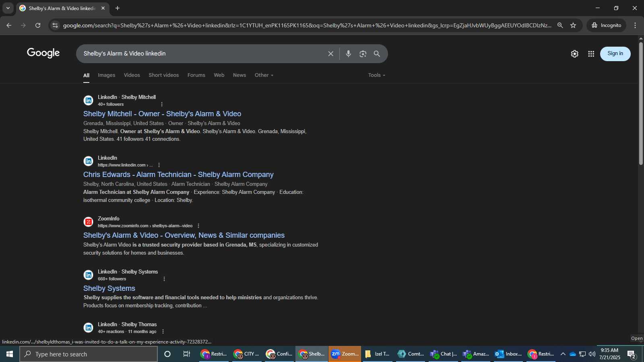Open the Shelby Systems result link

[x=109, y=288]
